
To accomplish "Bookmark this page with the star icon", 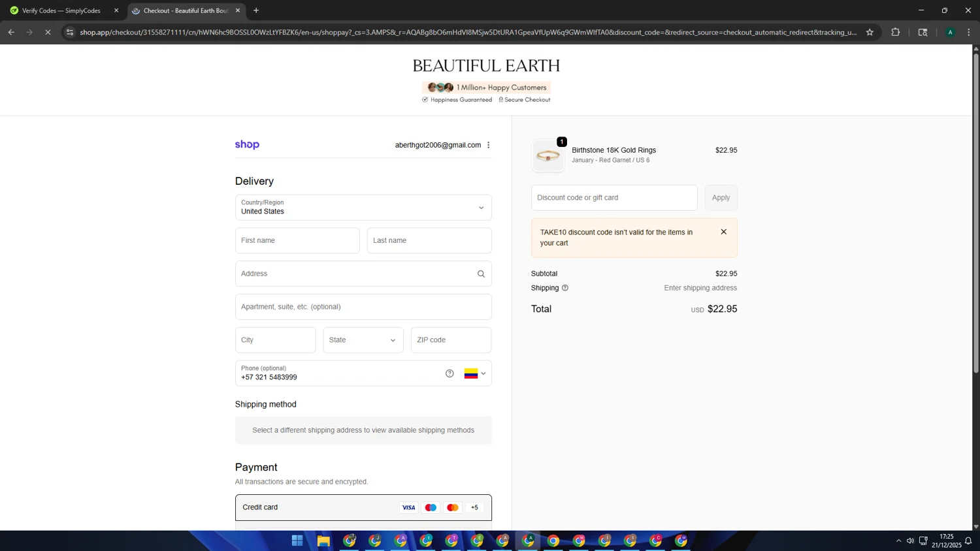I will [x=870, y=32].
